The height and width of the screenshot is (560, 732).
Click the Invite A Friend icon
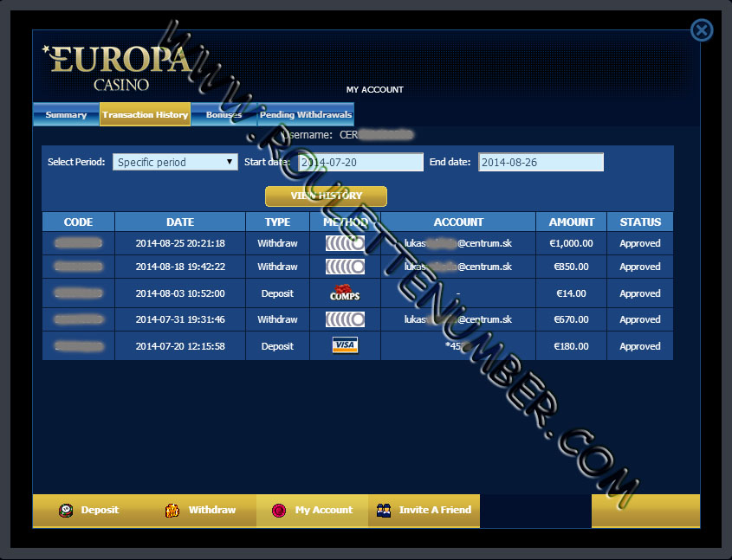[384, 511]
